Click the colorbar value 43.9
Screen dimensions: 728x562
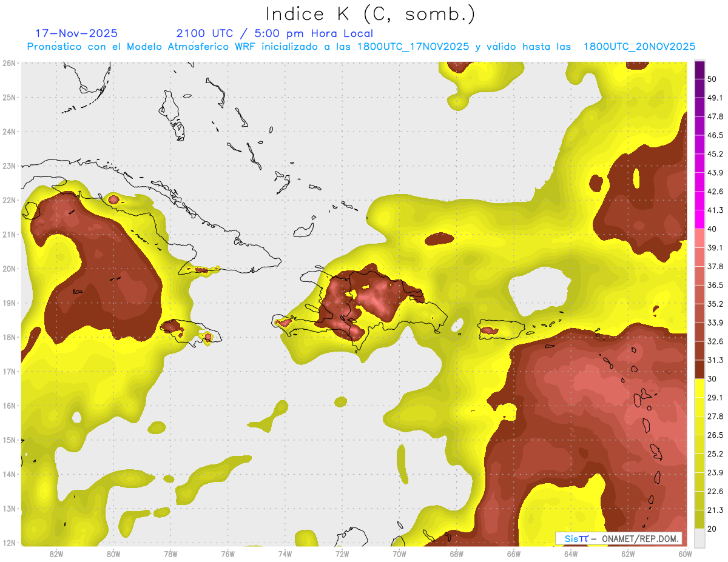[x=715, y=173]
